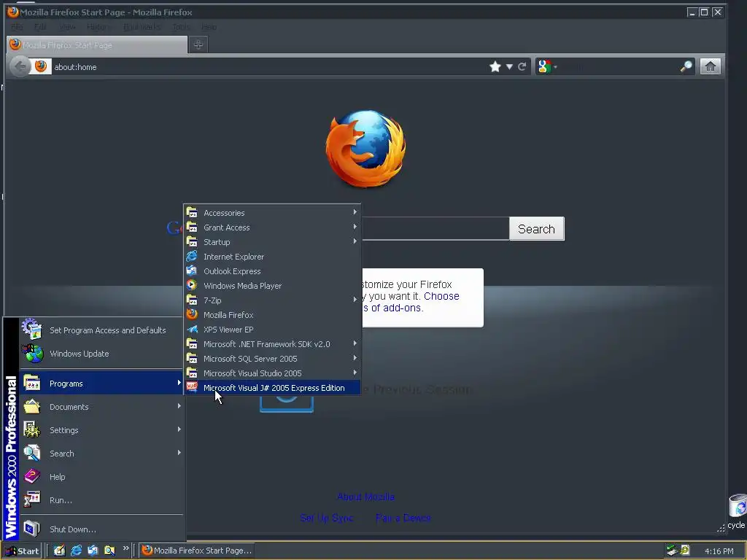This screenshot has width=747, height=560.
Task: Expand Microsoft Visual Studio 2005 submenu
Action: [x=272, y=373]
